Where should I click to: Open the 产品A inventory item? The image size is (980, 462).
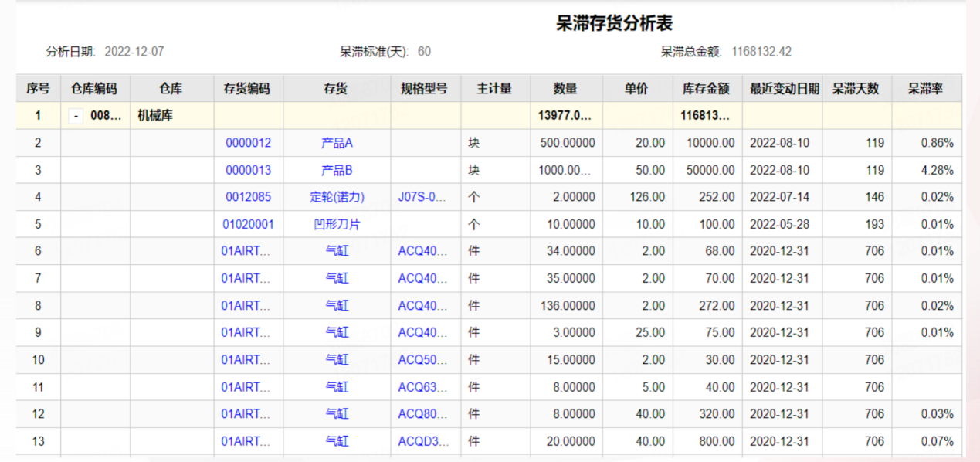pos(337,143)
